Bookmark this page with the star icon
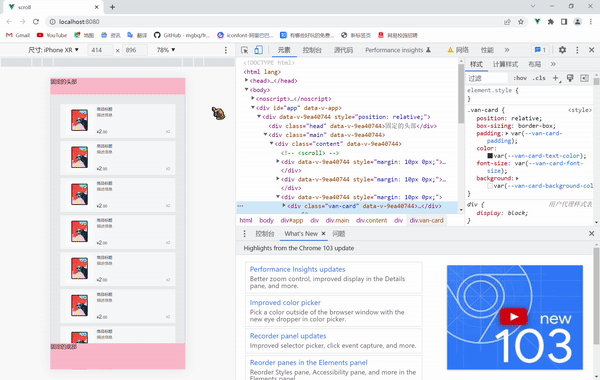Screen dimensions: 600x380 521,22
